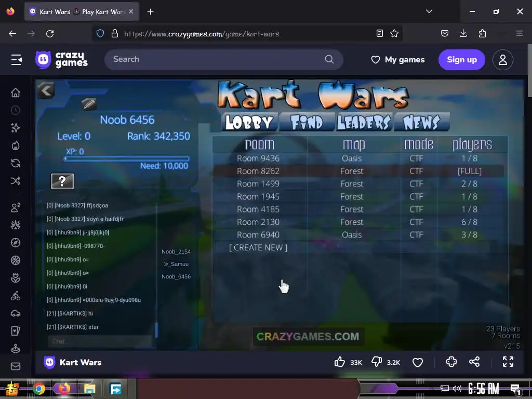
Task: Open the Bike games sidebar icon
Action: coord(16,296)
